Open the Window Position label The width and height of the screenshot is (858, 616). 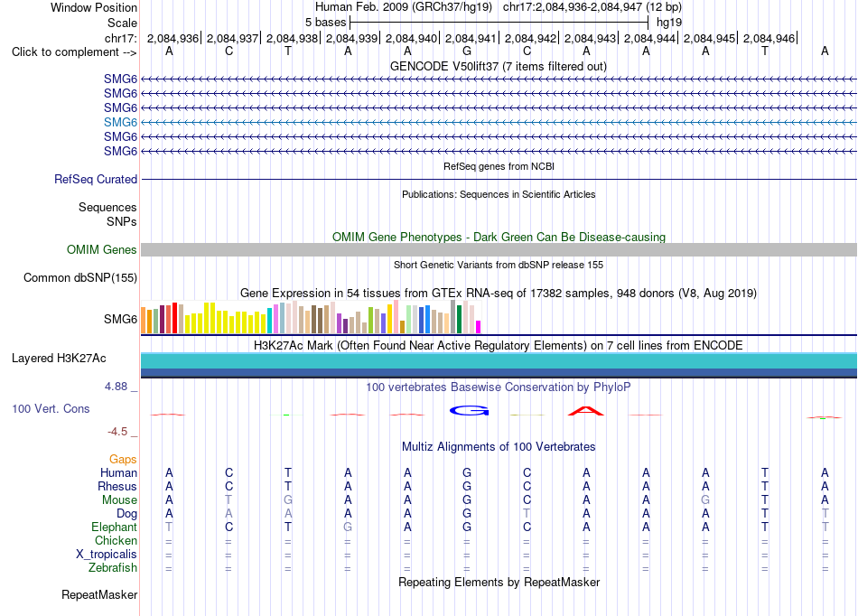tap(94, 7)
